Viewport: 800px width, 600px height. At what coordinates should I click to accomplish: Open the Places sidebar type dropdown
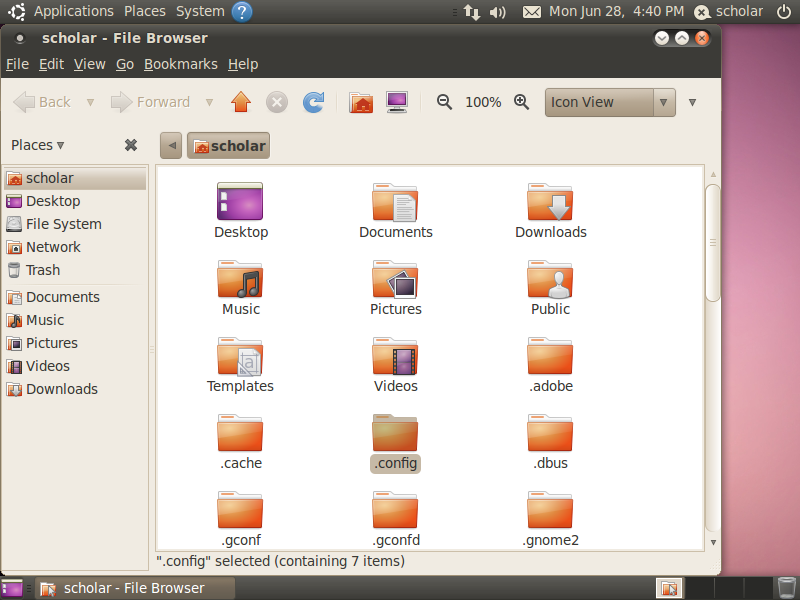click(x=38, y=145)
